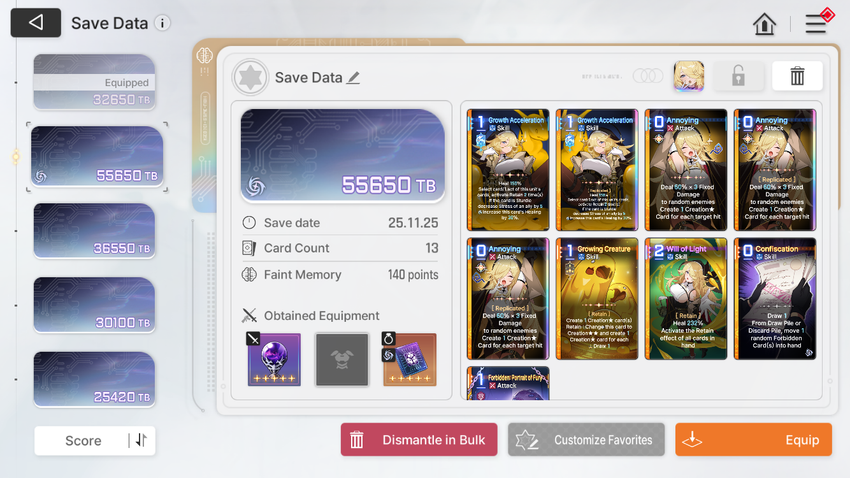Delete this save with trash icon

point(797,76)
